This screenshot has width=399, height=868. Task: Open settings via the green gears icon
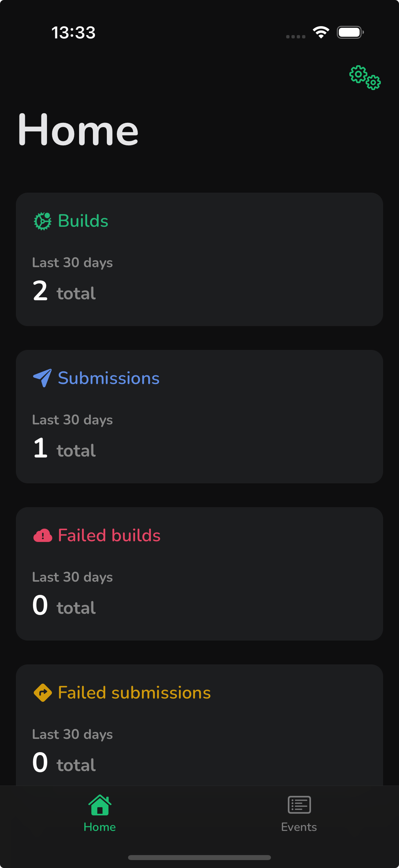tap(365, 77)
